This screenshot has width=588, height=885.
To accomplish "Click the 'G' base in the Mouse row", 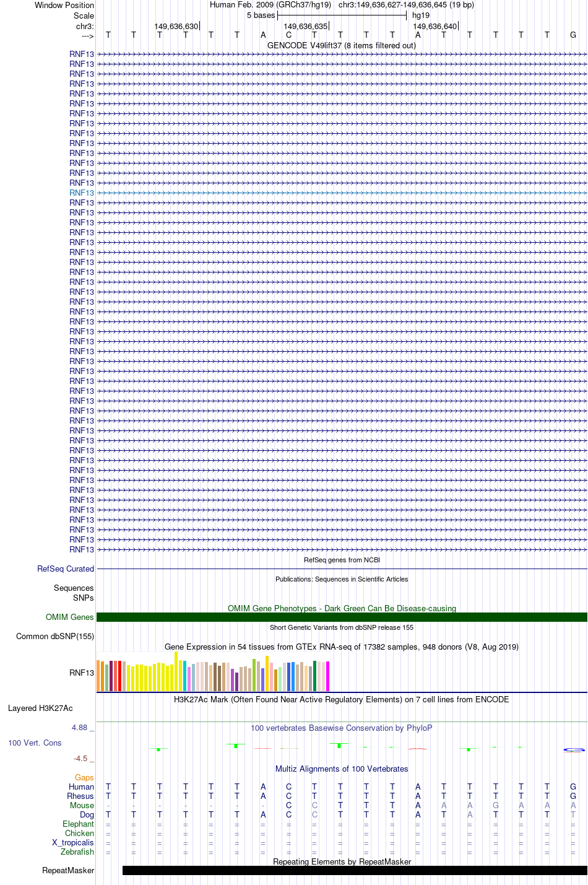I will tap(496, 806).
